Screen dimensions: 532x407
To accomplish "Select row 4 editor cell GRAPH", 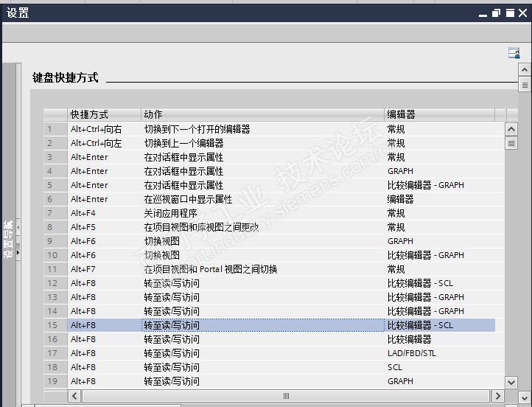I will pyautogui.click(x=439, y=171).
